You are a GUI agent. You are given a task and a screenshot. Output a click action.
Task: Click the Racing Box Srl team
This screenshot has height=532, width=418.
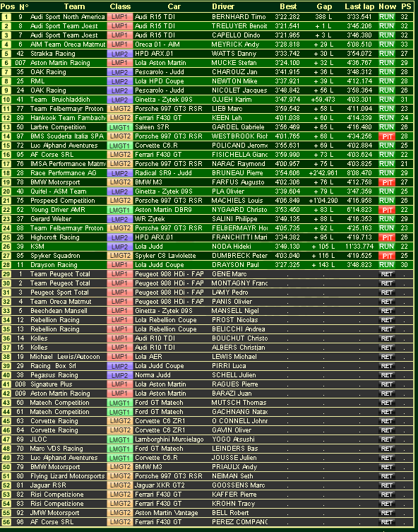click(53, 365)
